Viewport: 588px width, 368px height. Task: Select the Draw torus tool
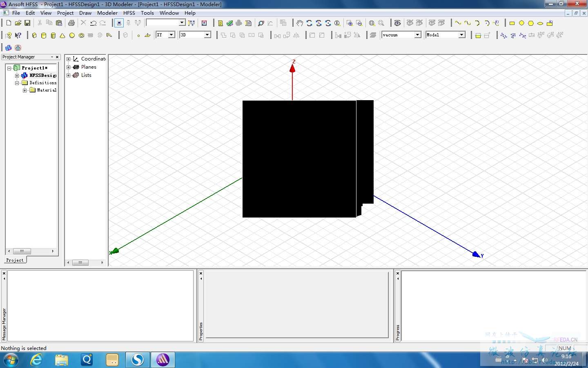point(81,35)
